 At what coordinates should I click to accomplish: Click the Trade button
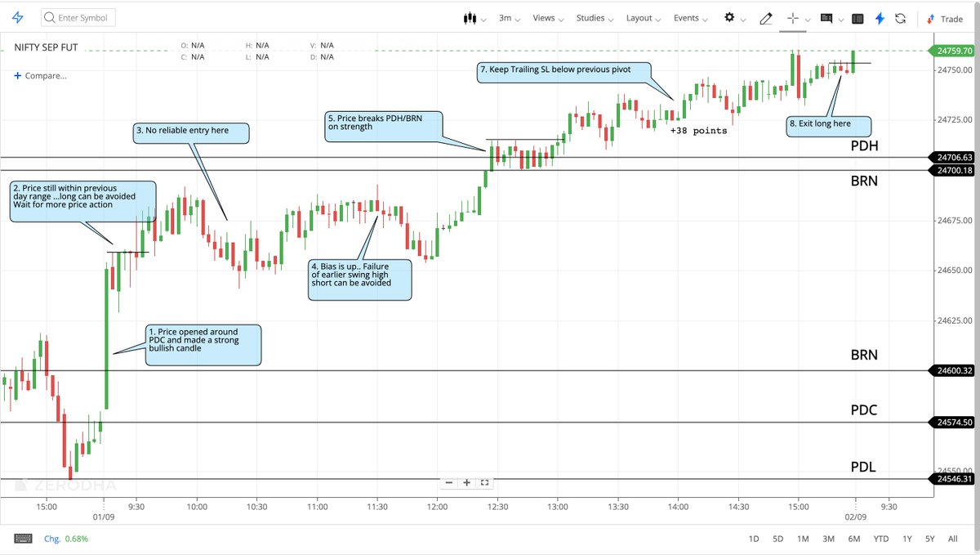(x=945, y=19)
